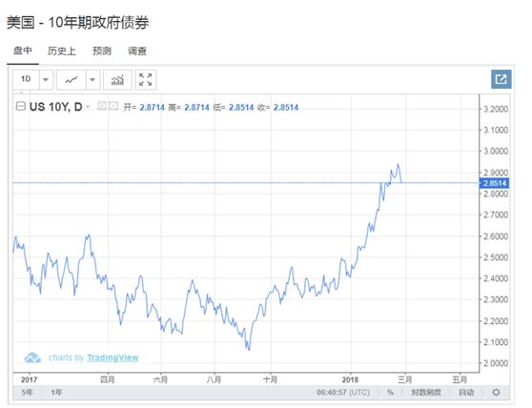Click the 2018 time axis label
This screenshot has height=408, width=532.
click(x=351, y=379)
